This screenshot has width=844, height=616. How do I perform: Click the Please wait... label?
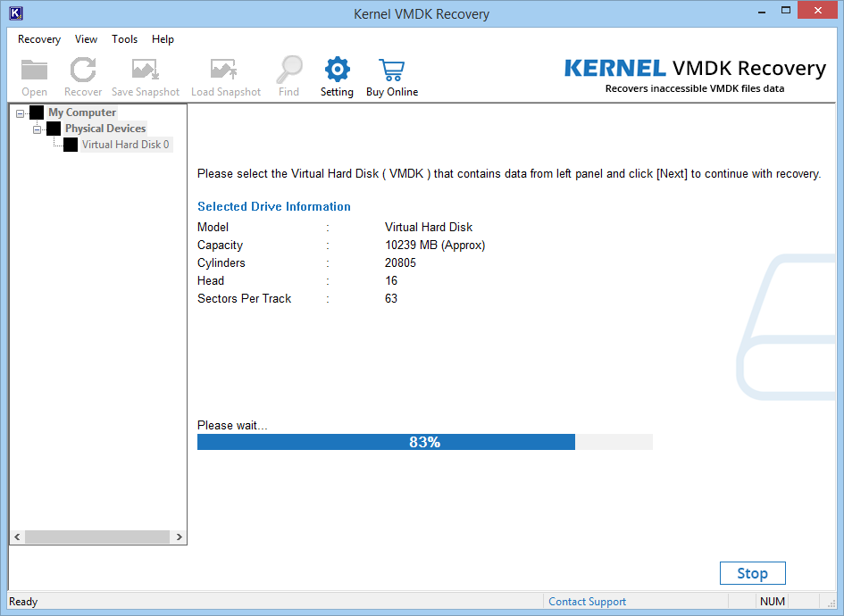(232, 426)
